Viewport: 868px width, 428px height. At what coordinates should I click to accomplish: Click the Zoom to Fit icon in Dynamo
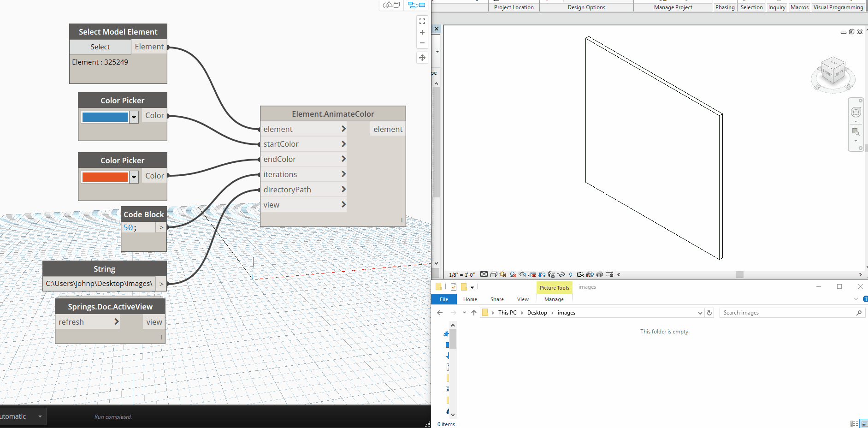tap(422, 21)
